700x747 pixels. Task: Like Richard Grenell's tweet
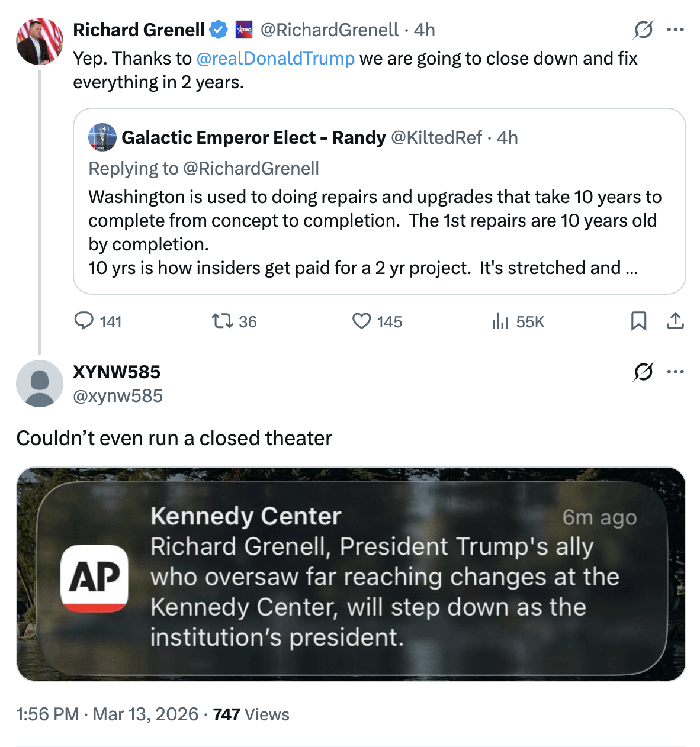coord(361,321)
